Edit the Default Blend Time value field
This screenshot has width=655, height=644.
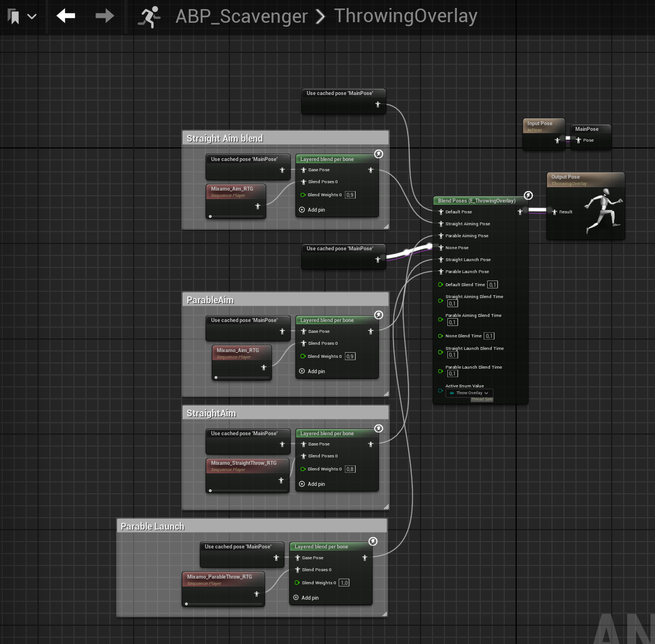tap(492, 284)
